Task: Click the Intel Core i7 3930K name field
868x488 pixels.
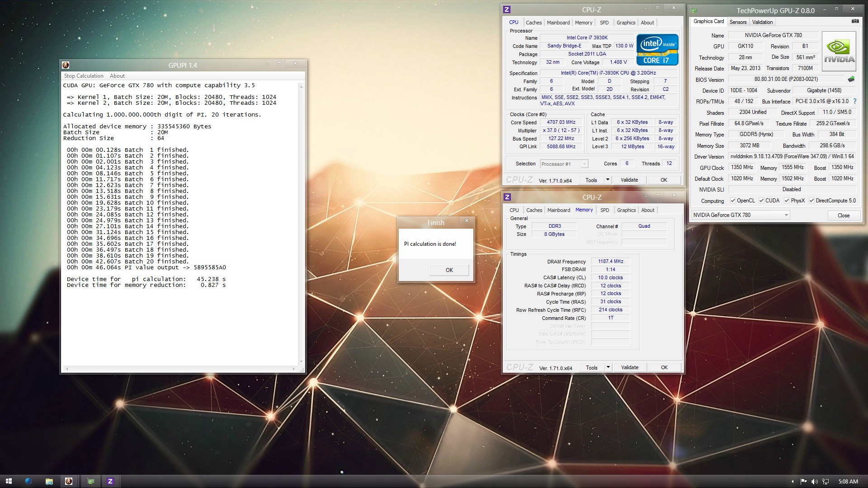Action: point(587,38)
